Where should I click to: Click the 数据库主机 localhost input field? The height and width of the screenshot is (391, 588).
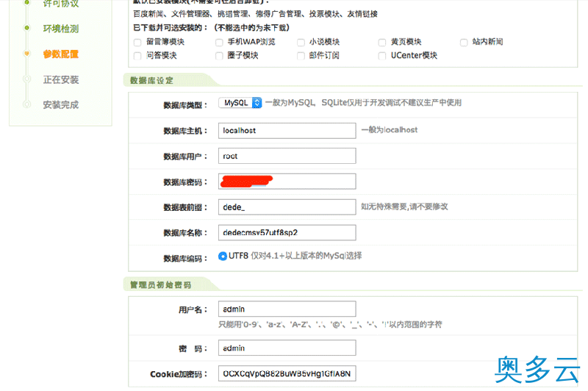click(x=287, y=131)
